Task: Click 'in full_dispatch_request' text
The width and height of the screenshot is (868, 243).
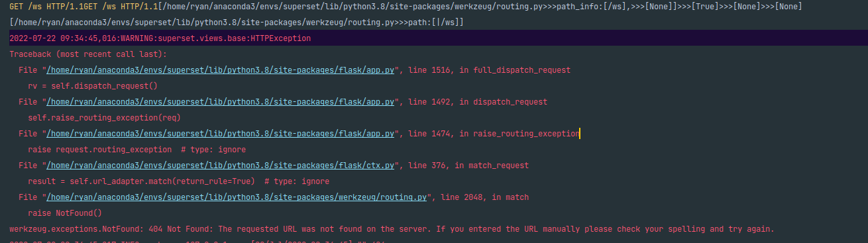Action: click(x=514, y=70)
